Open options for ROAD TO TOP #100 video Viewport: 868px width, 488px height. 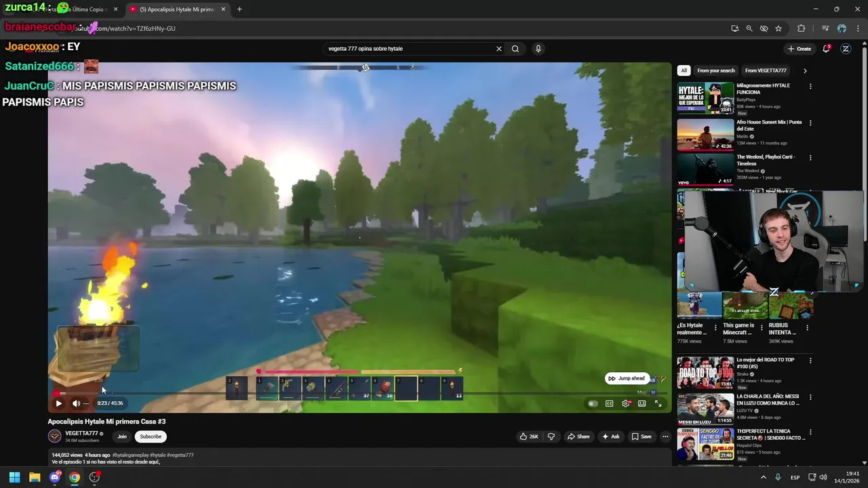810,361
